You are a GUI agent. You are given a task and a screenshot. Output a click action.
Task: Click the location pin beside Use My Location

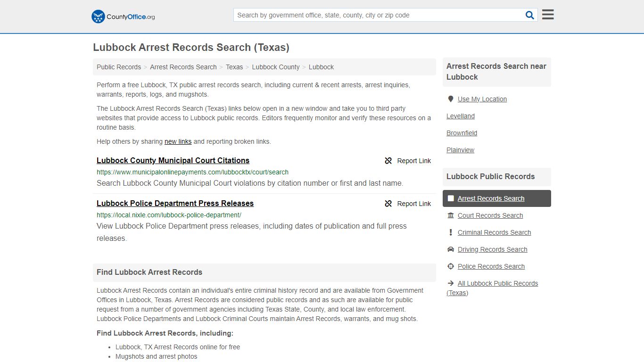(x=450, y=99)
